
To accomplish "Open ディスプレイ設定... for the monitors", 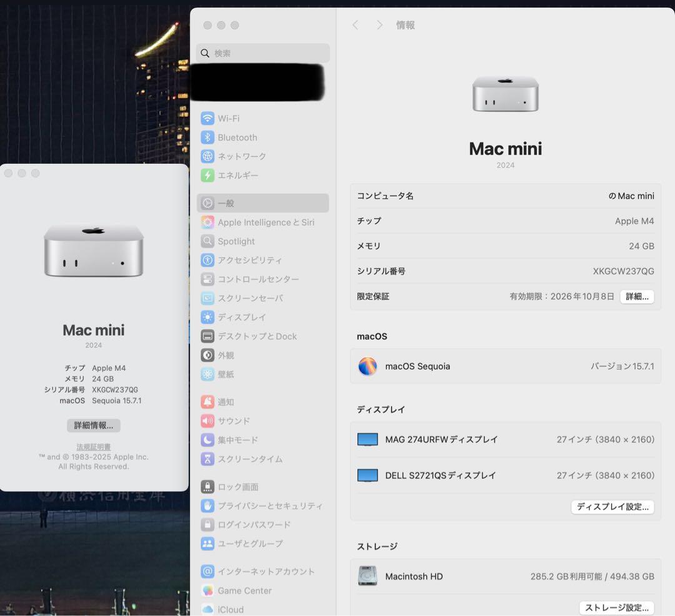I will click(612, 507).
